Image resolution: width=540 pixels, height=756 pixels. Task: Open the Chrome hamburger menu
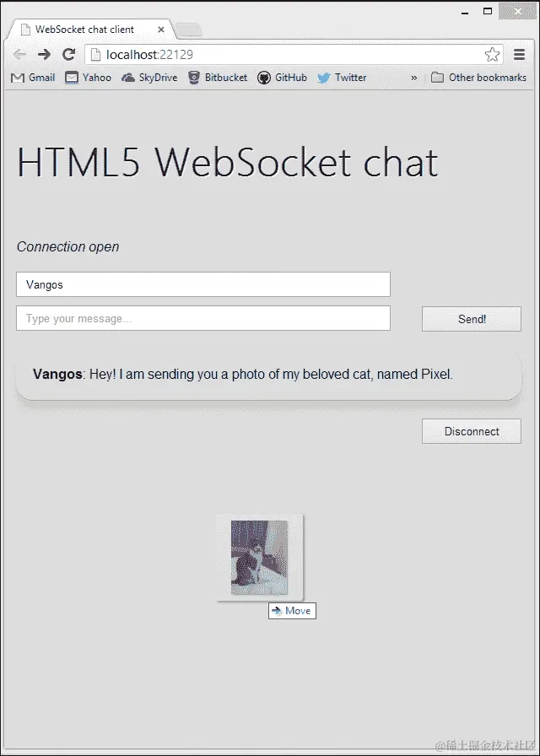(519, 55)
